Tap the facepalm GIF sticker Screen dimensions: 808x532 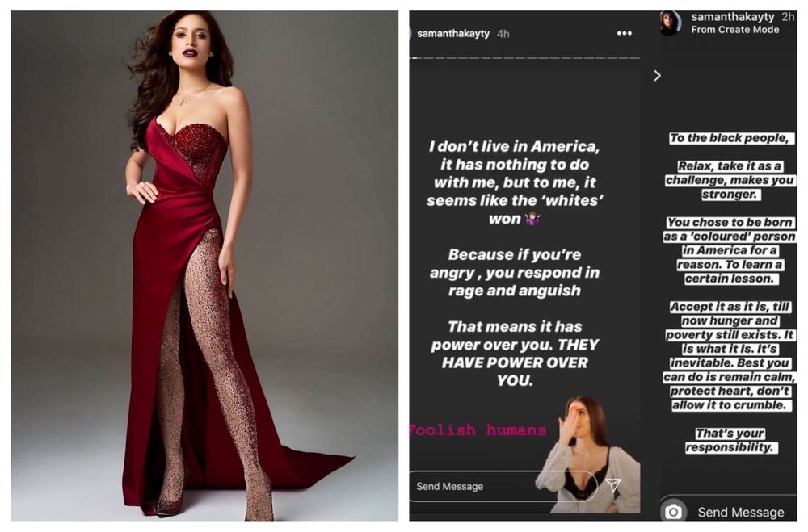(588, 455)
